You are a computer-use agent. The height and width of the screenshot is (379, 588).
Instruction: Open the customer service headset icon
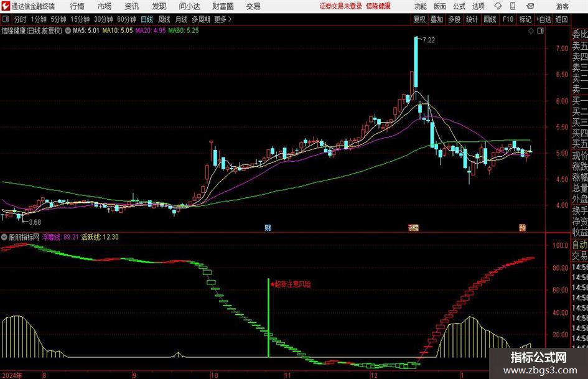point(498,6)
